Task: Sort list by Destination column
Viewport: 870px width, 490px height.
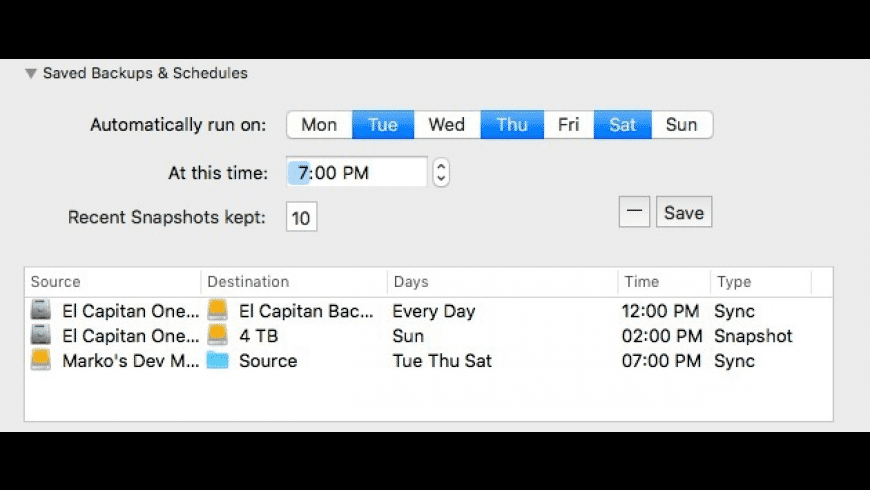Action: 294,282
